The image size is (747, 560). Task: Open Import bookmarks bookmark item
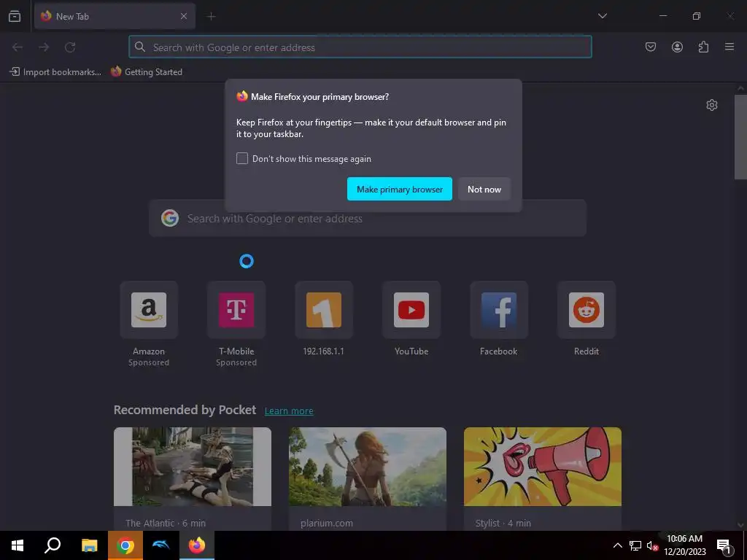click(x=55, y=72)
